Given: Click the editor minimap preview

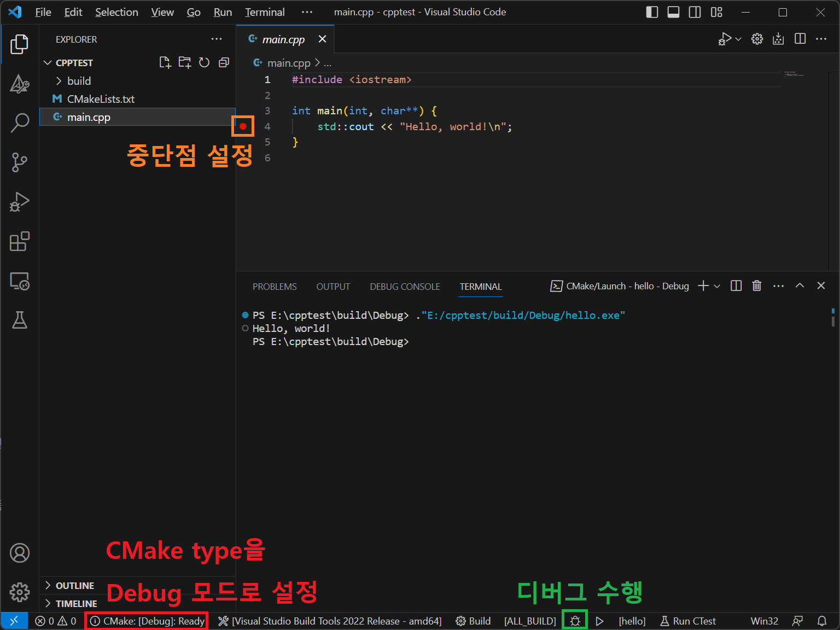Looking at the screenshot, I should coord(794,74).
